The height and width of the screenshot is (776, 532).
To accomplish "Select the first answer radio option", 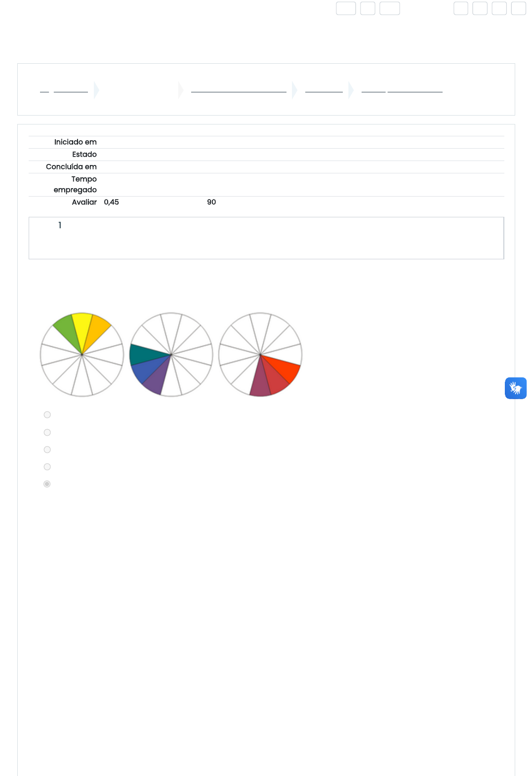I will coord(47,415).
